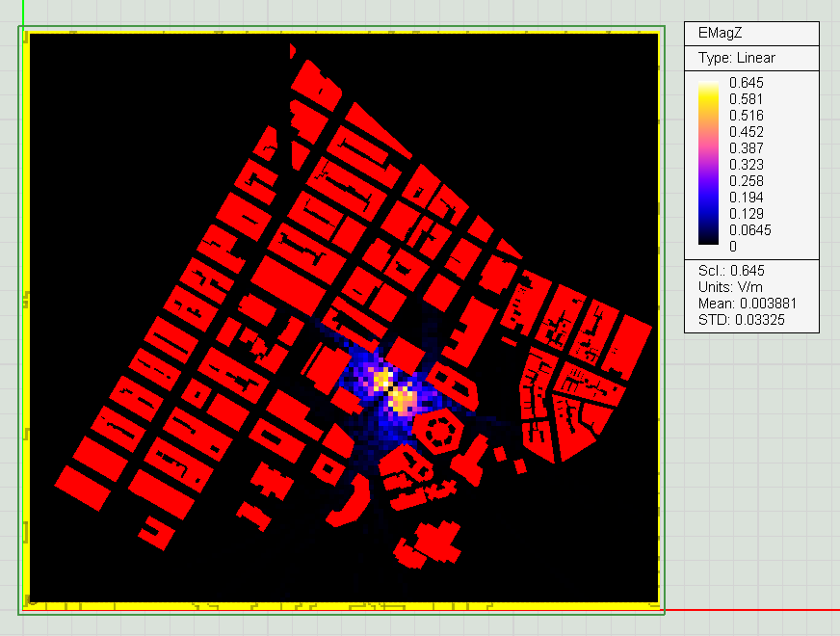
Task: Click the topmost color-bar tick label 0.645
Action: (x=747, y=83)
